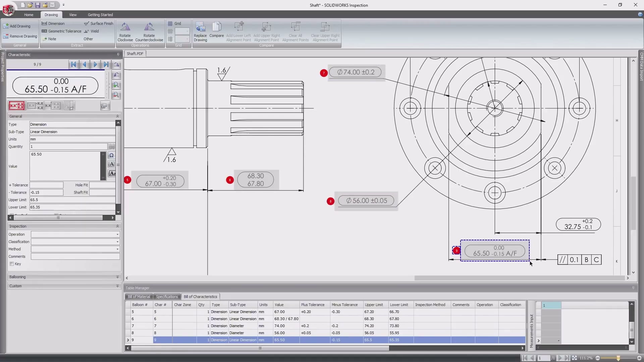Click the fit-to-page icon in status bar
Viewport: 644px width, 362px height.
coord(575,358)
